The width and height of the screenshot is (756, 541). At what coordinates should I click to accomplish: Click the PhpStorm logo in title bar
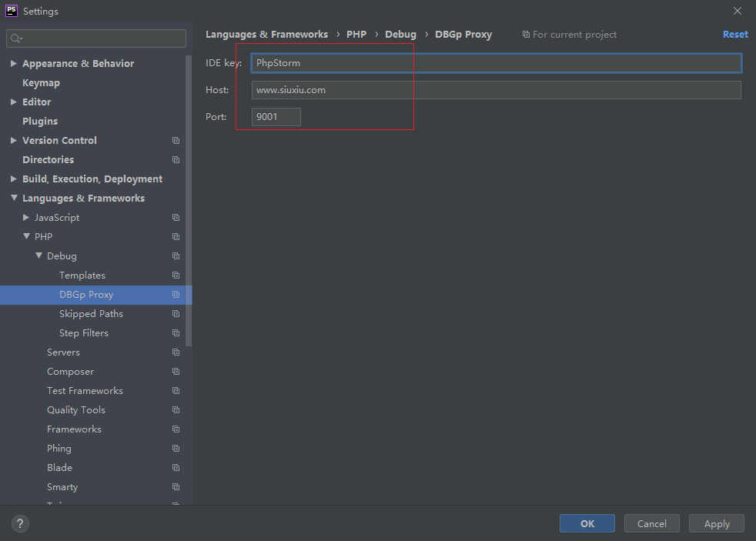12,11
